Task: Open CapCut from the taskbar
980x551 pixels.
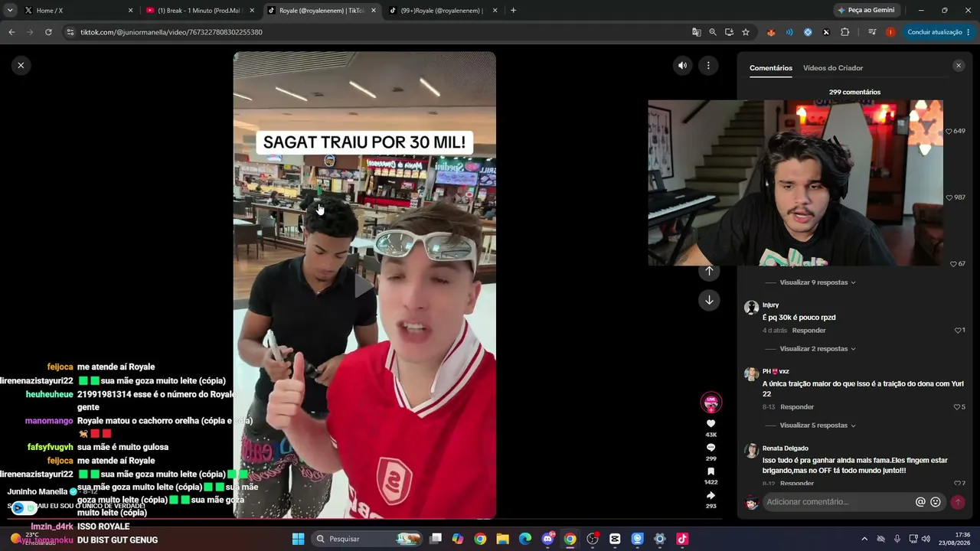Action: click(615, 539)
